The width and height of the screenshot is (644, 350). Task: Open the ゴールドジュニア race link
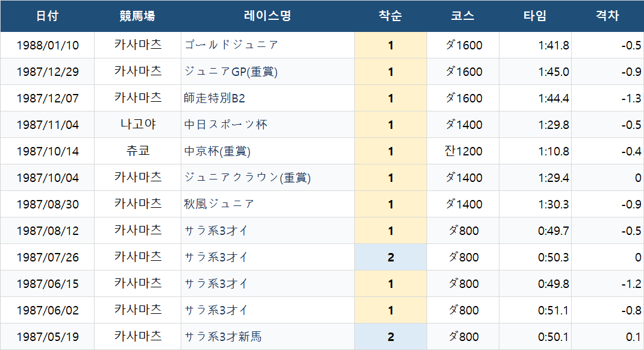click(231, 45)
